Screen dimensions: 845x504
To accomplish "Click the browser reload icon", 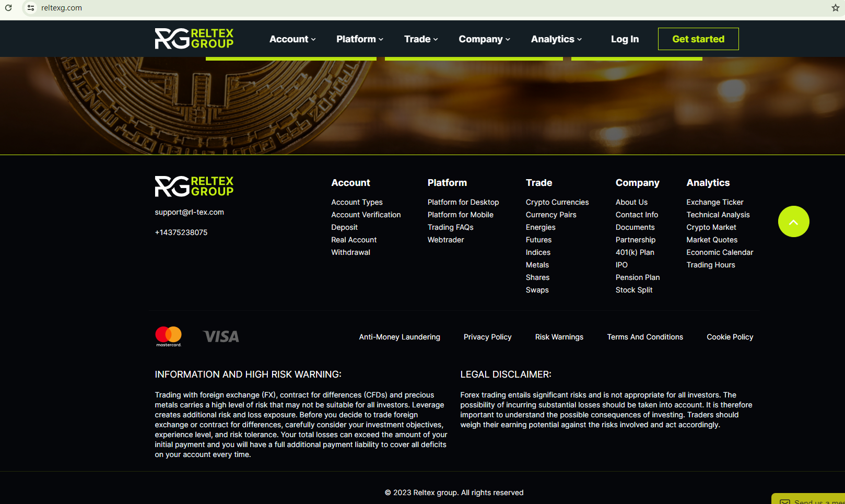I will [8, 8].
